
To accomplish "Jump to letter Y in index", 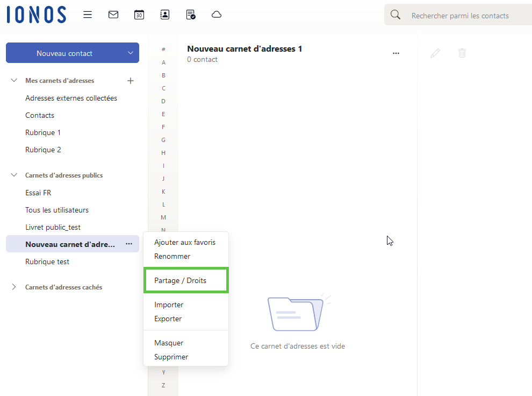I will point(163,372).
